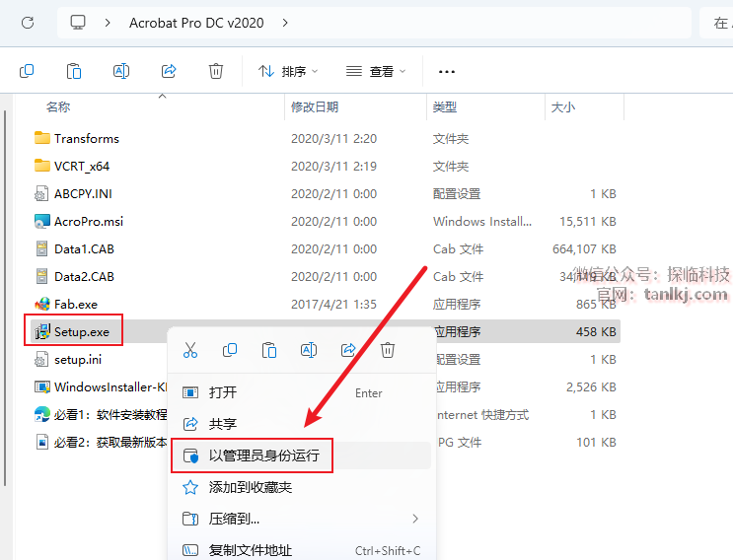Click the 458 KB size of Setup.exe
The height and width of the screenshot is (560, 733).
tap(596, 331)
